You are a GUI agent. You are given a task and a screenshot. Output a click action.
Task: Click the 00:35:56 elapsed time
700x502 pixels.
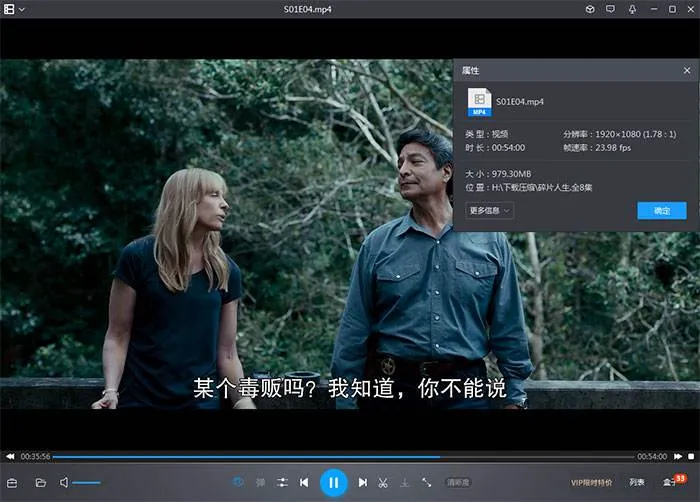coord(35,456)
